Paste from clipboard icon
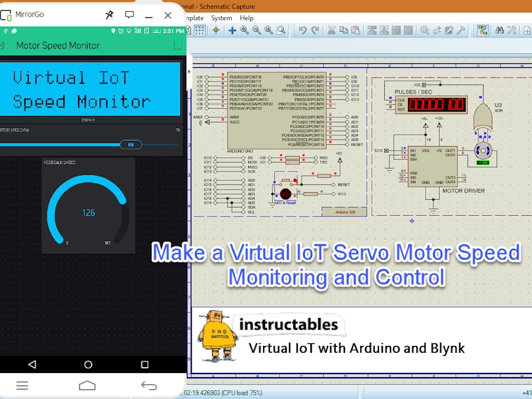The image size is (532, 399). pyautogui.click(x=356, y=31)
